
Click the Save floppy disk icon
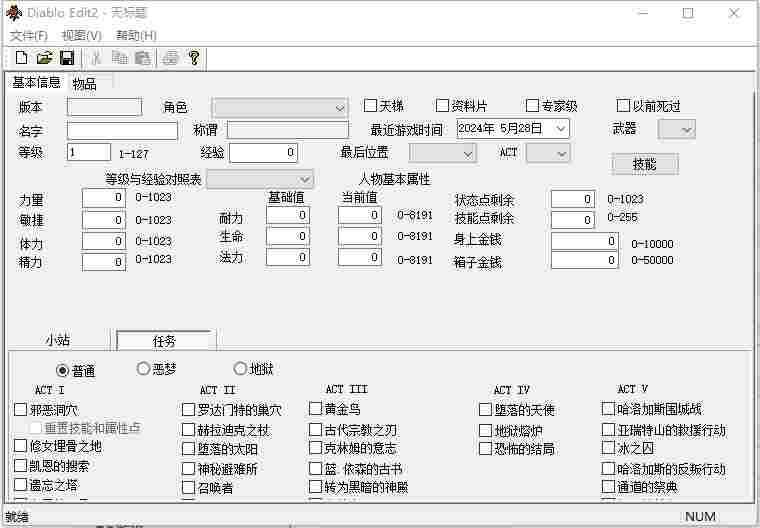(67, 58)
